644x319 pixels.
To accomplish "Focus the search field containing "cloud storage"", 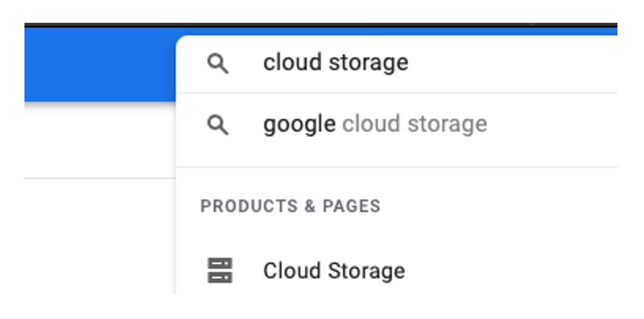I will click(x=425, y=63).
